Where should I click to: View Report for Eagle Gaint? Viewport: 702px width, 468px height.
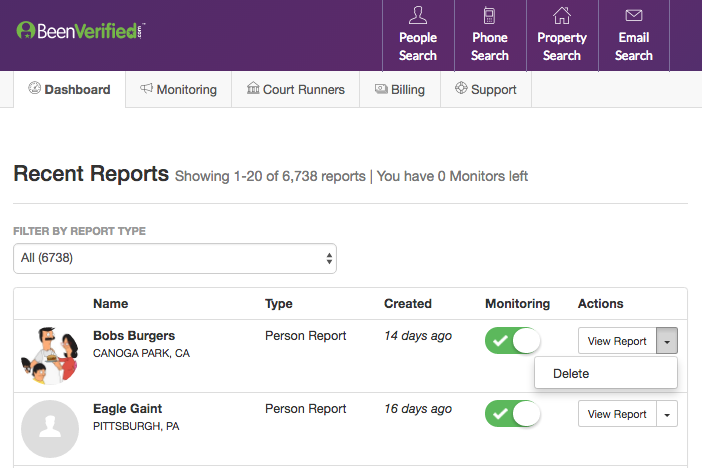617,414
